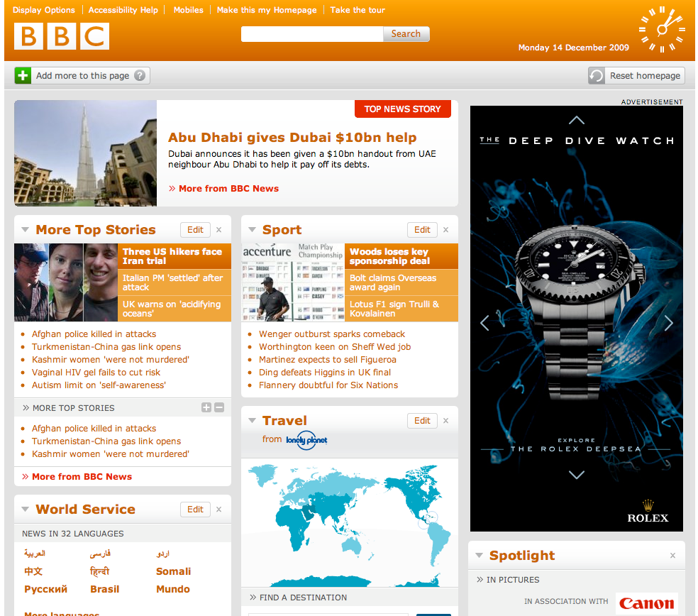Click the Lonely Planet logo
698x616 pixels.
pyautogui.click(x=306, y=440)
